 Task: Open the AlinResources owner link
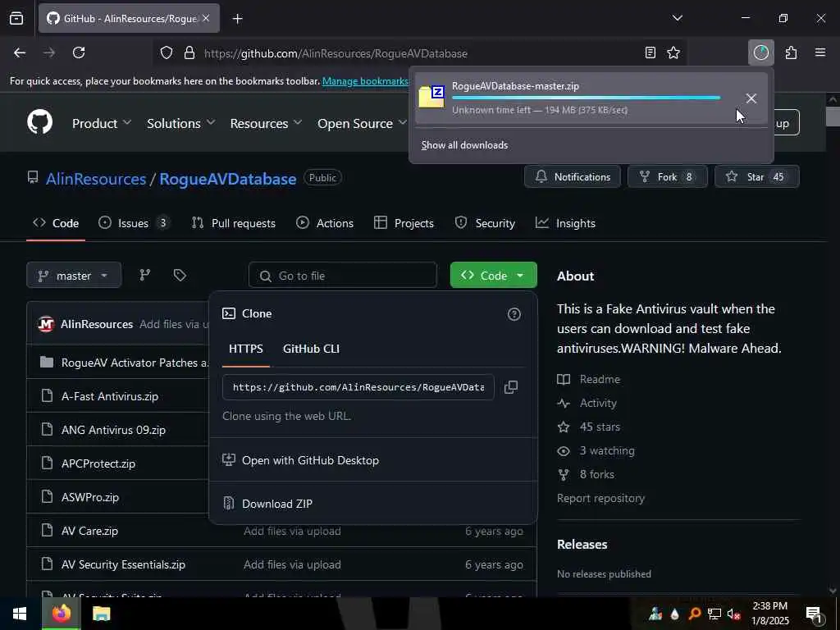coord(96,179)
